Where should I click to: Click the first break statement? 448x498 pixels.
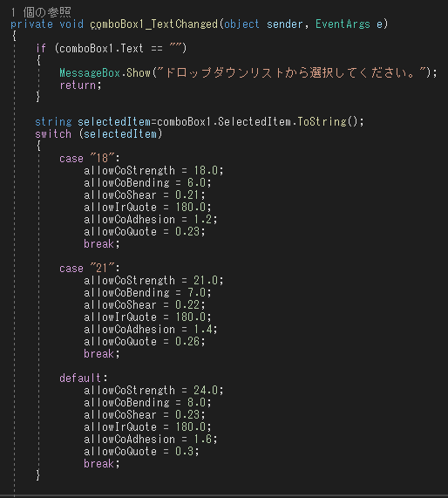[102, 244]
